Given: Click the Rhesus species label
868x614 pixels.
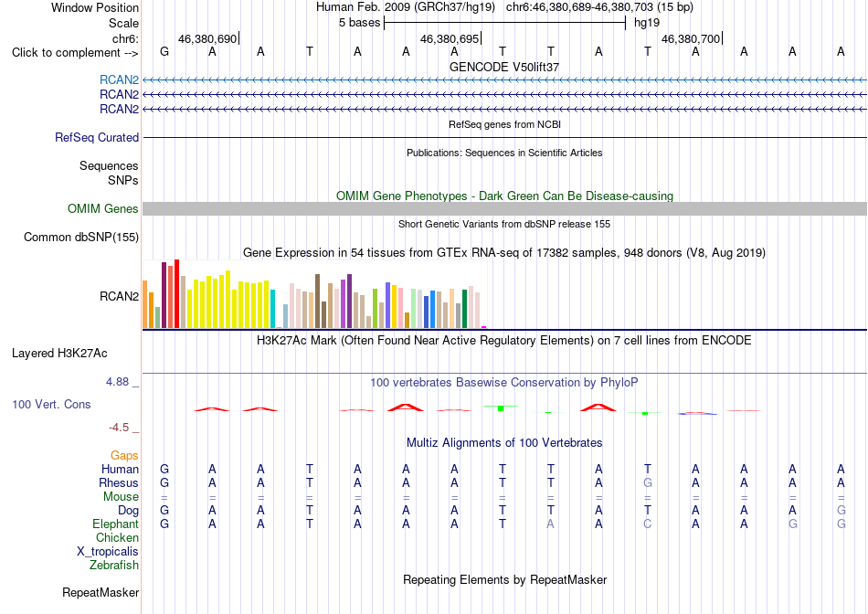Looking at the screenshot, I should (119, 482).
